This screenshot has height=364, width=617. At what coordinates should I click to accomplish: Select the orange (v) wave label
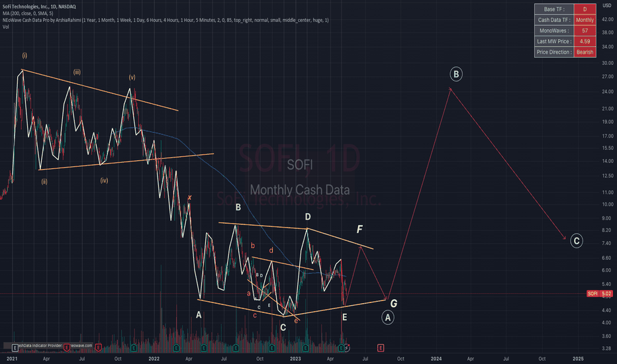click(x=132, y=77)
